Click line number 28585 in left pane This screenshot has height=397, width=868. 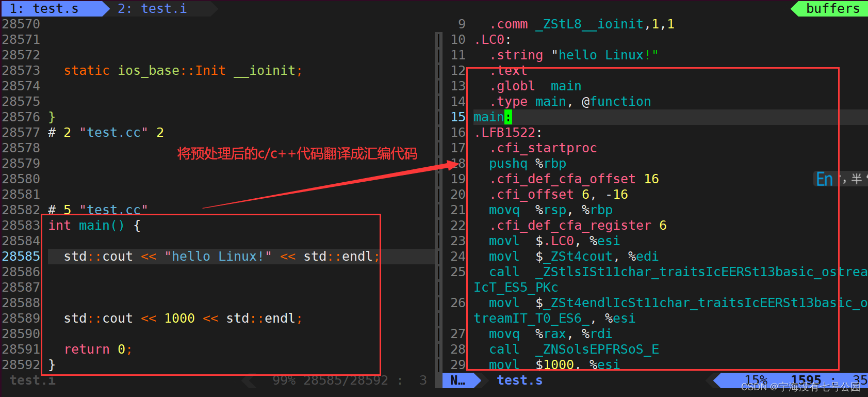[x=21, y=257]
